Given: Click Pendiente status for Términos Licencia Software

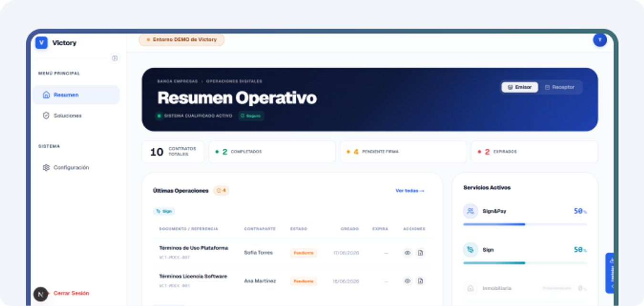Looking at the screenshot, I should [303, 281].
